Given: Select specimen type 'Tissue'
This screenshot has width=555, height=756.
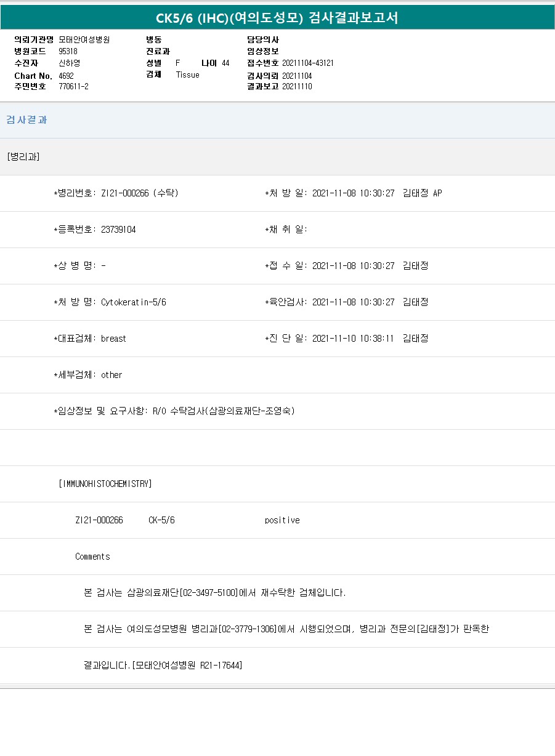Looking at the screenshot, I should (x=187, y=74).
